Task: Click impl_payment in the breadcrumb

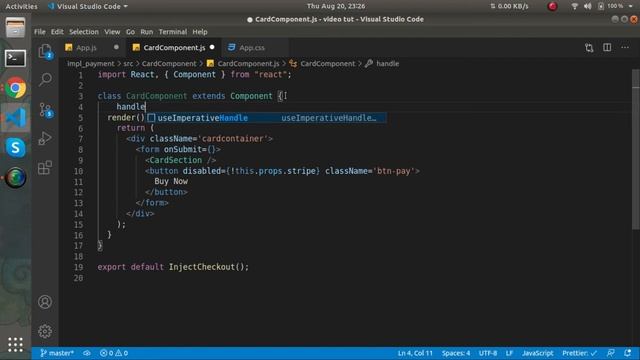Action: click(x=91, y=64)
